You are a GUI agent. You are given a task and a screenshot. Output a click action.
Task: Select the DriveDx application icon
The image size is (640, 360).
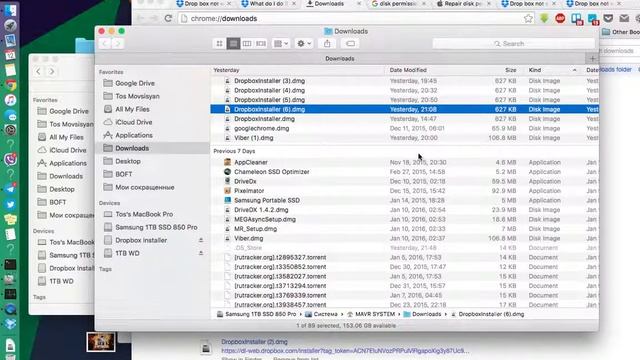click(x=227, y=181)
